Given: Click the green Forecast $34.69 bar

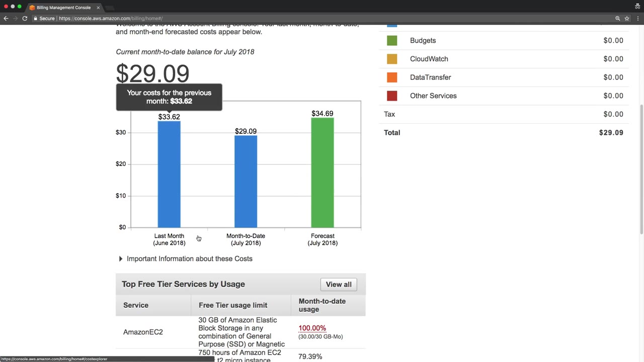Looking at the screenshot, I should (323, 173).
